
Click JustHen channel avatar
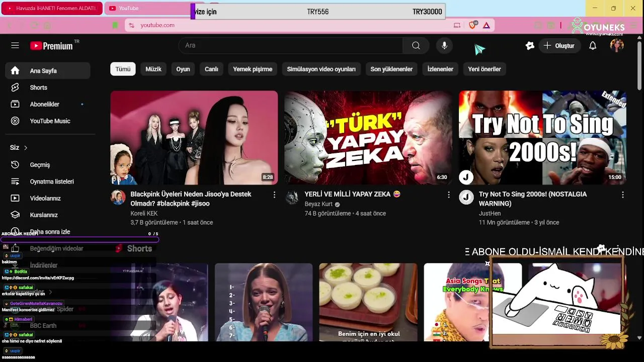click(466, 197)
